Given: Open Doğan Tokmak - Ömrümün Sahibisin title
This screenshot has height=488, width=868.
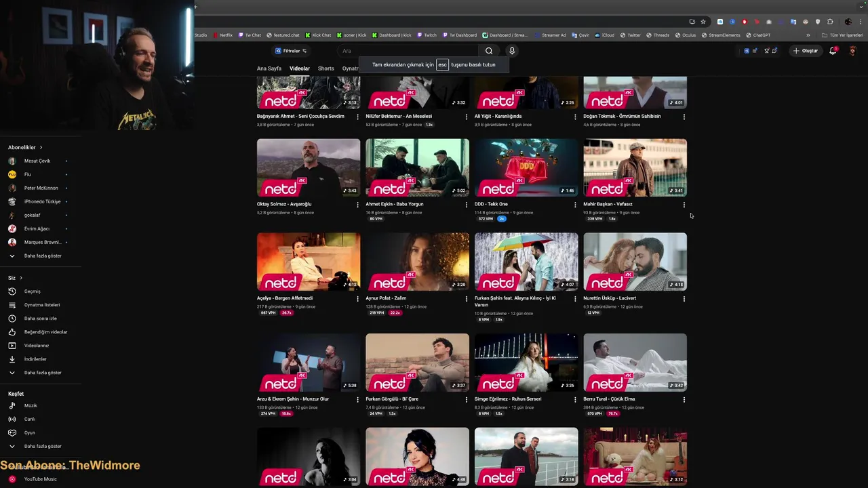Looking at the screenshot, I should [x=622, y=116].
